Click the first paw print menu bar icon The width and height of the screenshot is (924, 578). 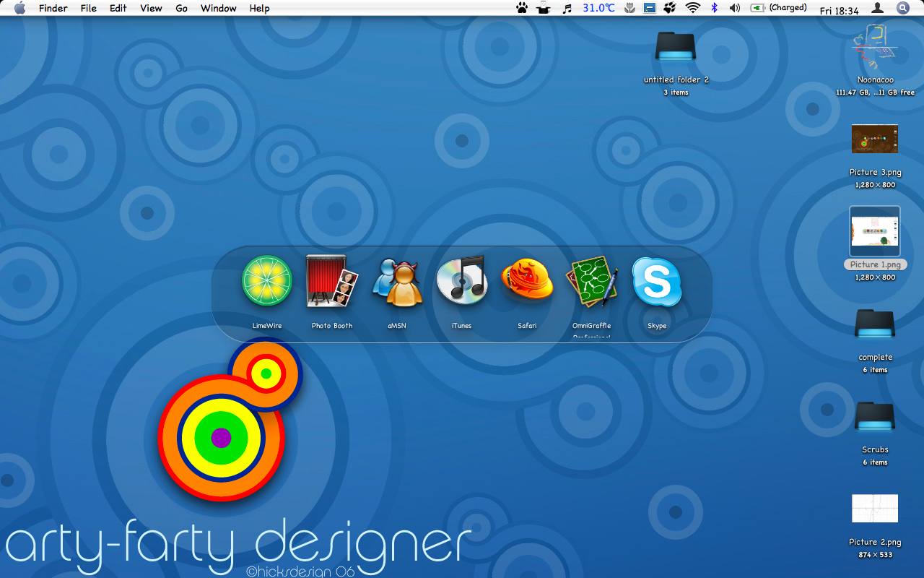click(522, 8)
